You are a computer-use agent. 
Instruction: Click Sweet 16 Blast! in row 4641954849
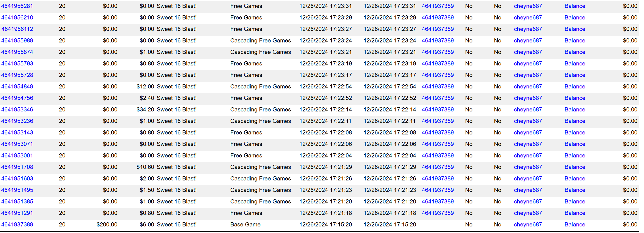[177, 87]
